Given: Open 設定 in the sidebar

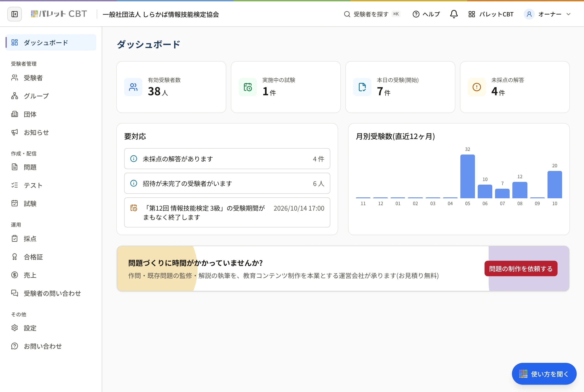Looking at the screenshot, I should (x=51, y=328).
